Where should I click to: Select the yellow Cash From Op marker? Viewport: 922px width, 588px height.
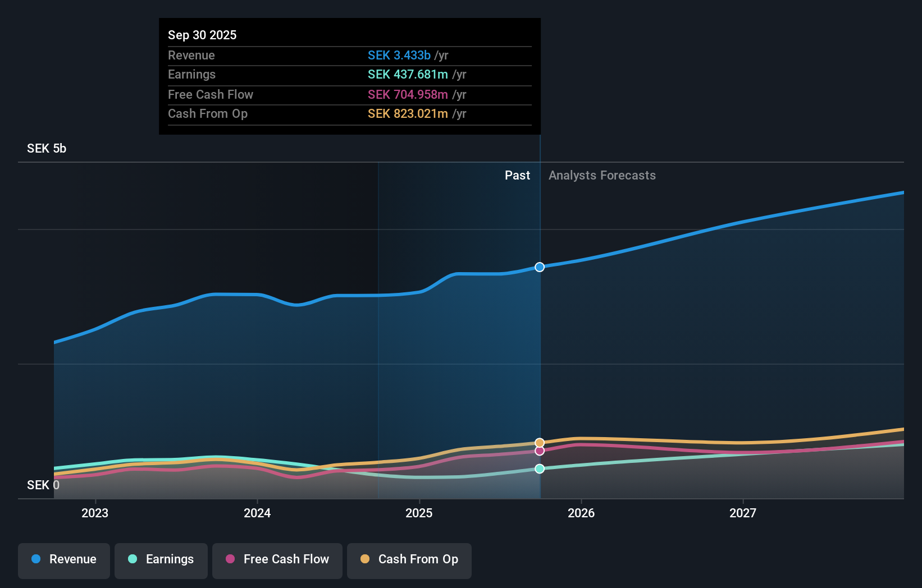539,441
